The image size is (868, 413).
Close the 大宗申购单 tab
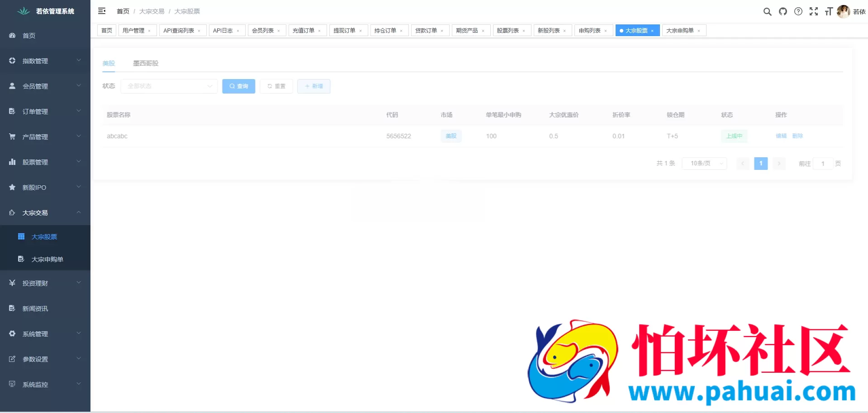pos(699,31)
